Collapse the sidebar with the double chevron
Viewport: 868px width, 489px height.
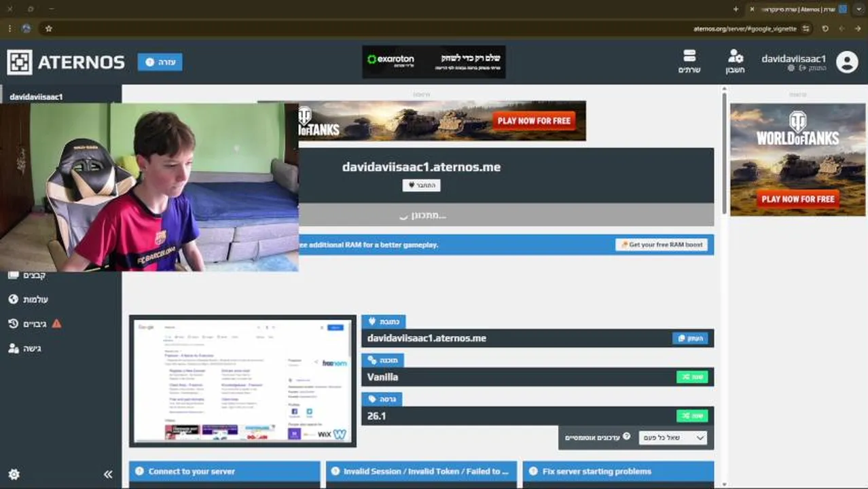(108, 474)
